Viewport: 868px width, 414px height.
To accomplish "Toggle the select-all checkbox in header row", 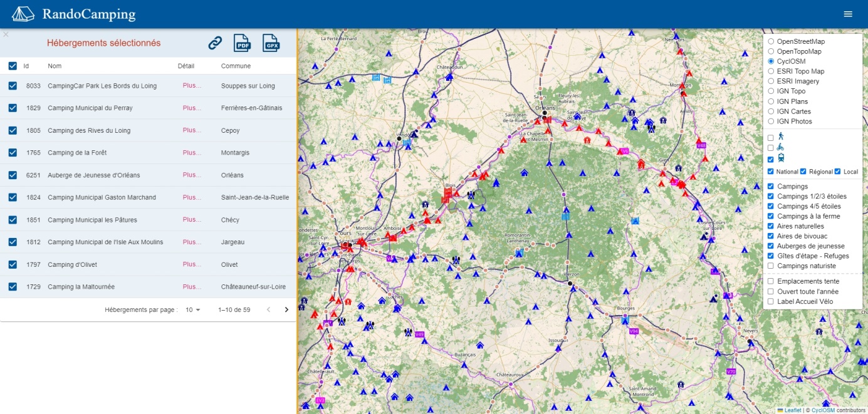I will (x=13, y=66).
